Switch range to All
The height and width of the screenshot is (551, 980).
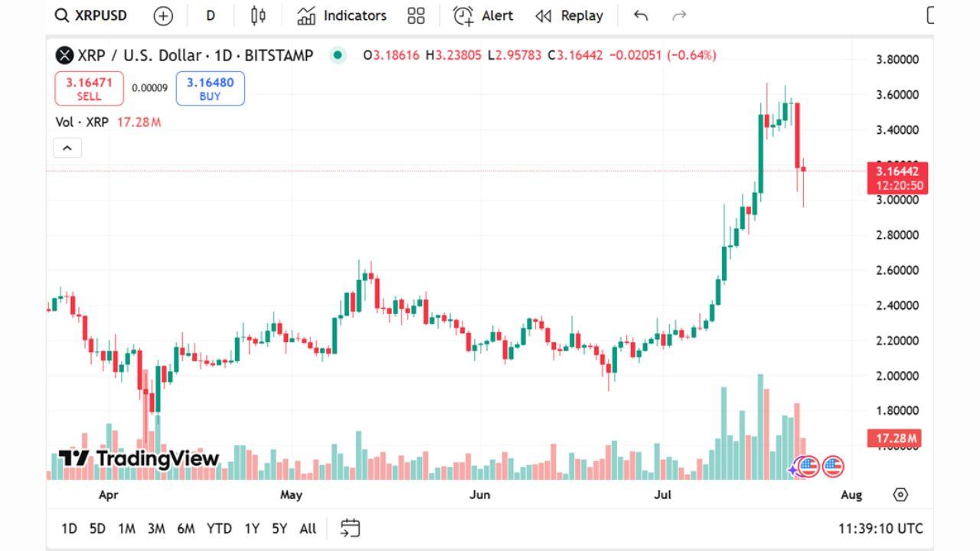(308, 528)
